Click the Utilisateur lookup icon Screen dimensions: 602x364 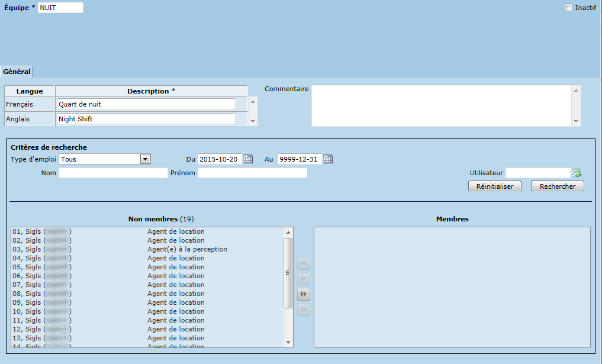click(x=577, y=173)
